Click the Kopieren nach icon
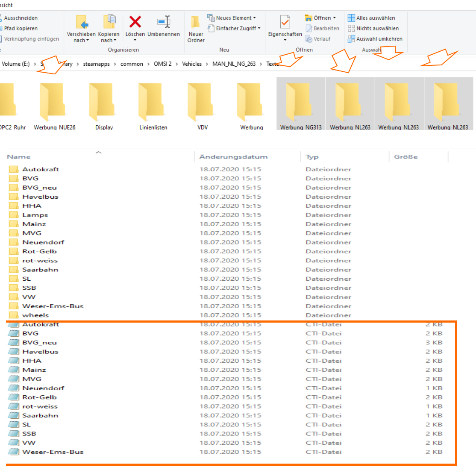The height and width of the screenshot is (476, 476). pyautogui.click(x=109, y=22)
